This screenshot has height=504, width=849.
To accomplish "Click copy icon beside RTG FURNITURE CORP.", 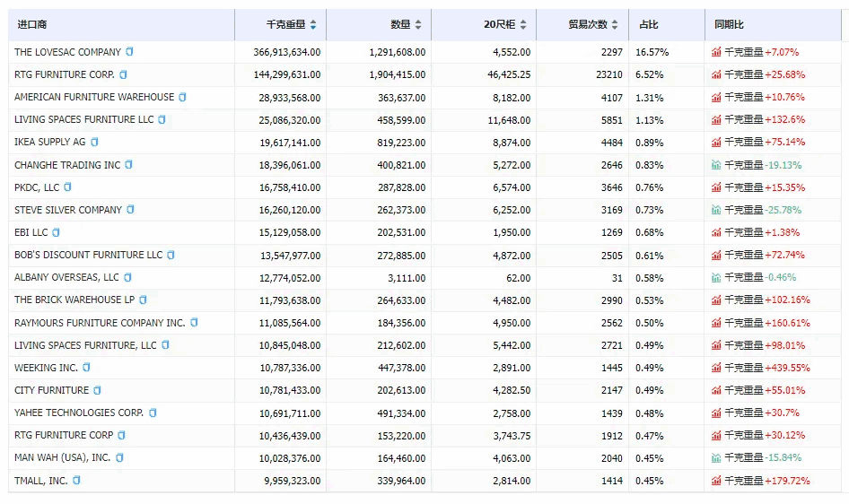I will [123, 74].
